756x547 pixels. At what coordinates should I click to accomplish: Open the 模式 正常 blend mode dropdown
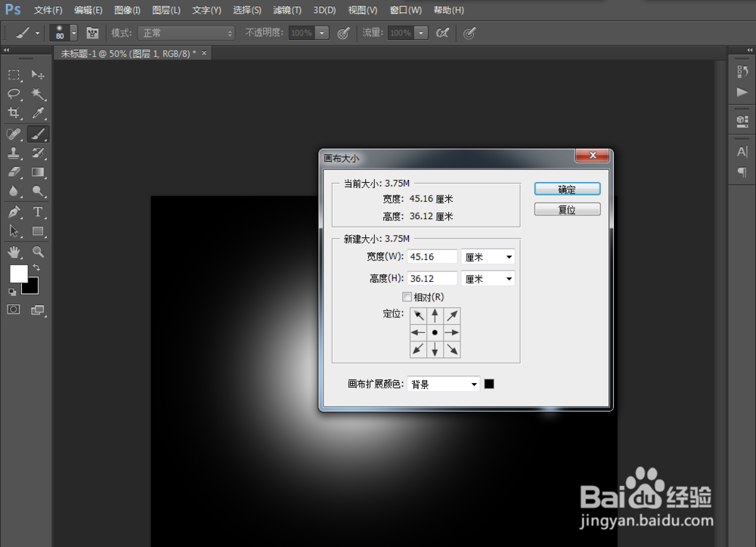[186, 32]
